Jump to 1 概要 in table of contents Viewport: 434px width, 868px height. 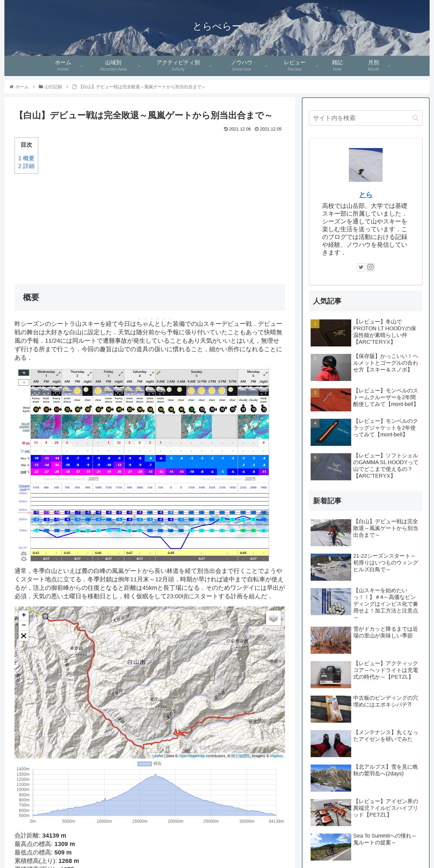click(26, 158)
